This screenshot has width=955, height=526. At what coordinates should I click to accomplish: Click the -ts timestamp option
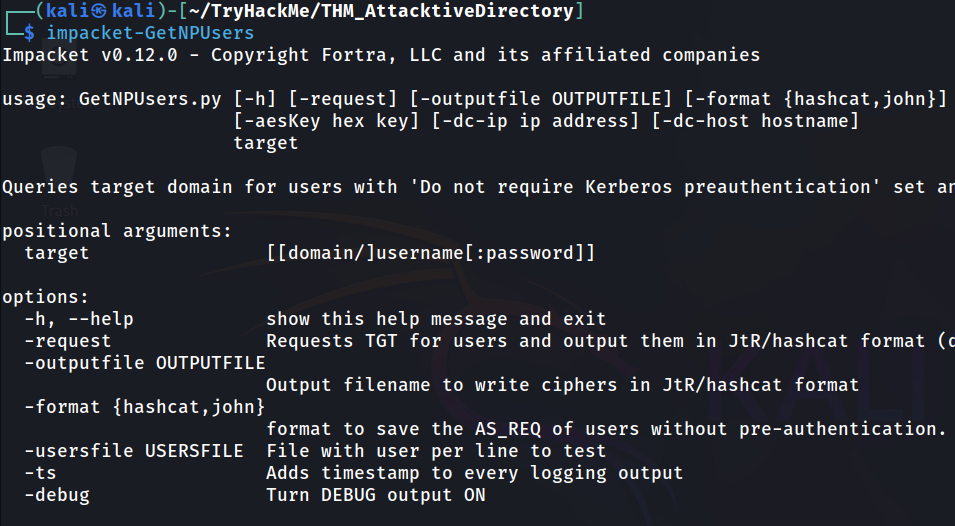pyautogui.click(x=40, y=473)
